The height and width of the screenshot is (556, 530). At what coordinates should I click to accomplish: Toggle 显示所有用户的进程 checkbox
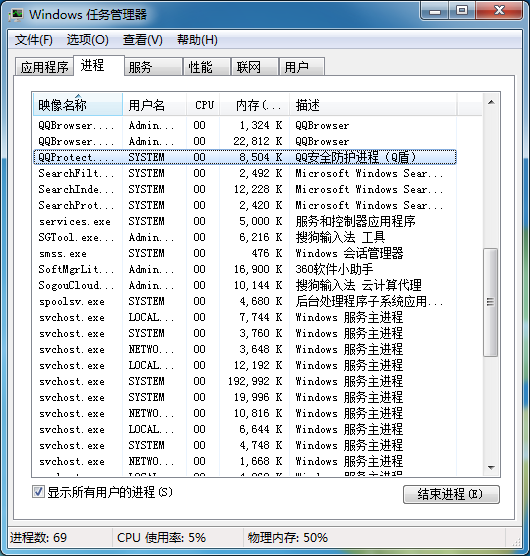[x=38, y=492]
